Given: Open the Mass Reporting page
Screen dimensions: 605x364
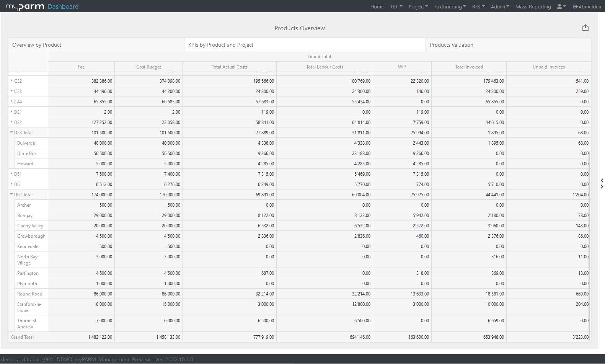Looking at the screenshot, I should (x=533, y=7).
